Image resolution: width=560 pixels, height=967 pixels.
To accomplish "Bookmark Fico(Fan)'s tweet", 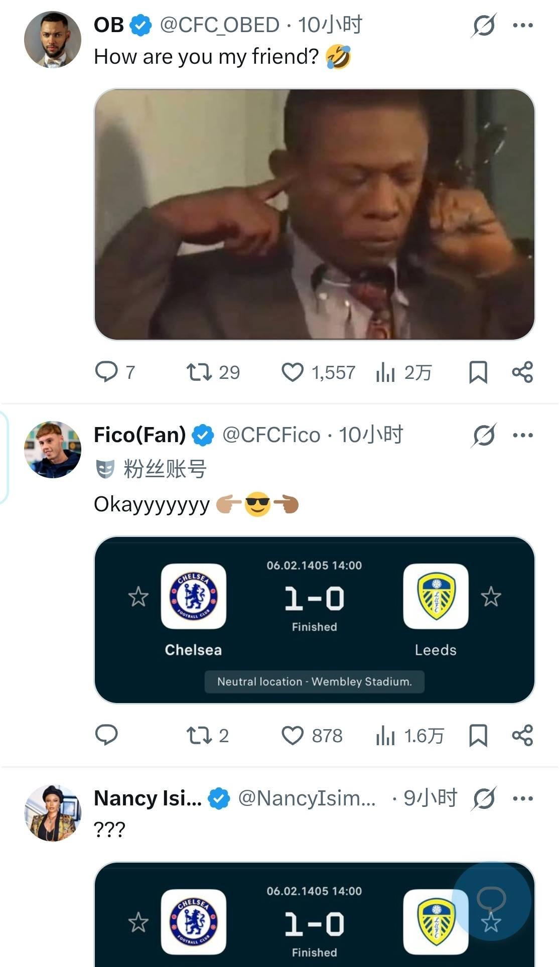I will click(x=478, y=736).
